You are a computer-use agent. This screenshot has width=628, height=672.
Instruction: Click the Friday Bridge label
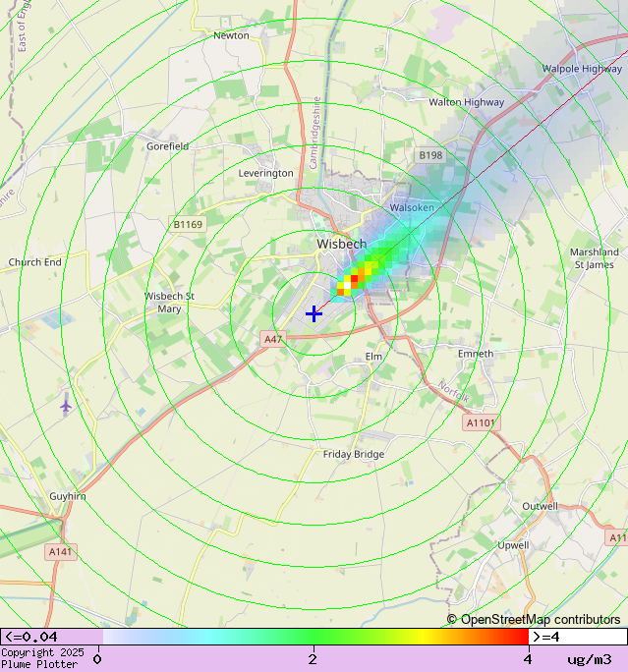(354, 454)
